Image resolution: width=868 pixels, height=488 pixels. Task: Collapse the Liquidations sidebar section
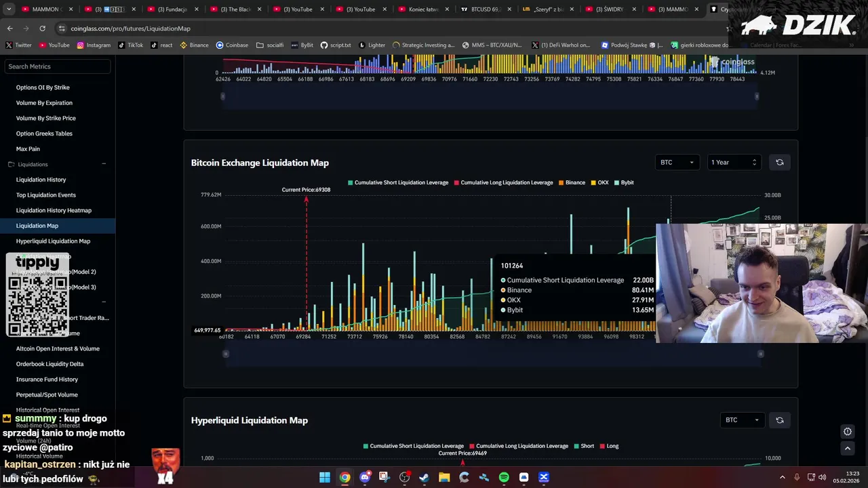(x=104, y=164)
